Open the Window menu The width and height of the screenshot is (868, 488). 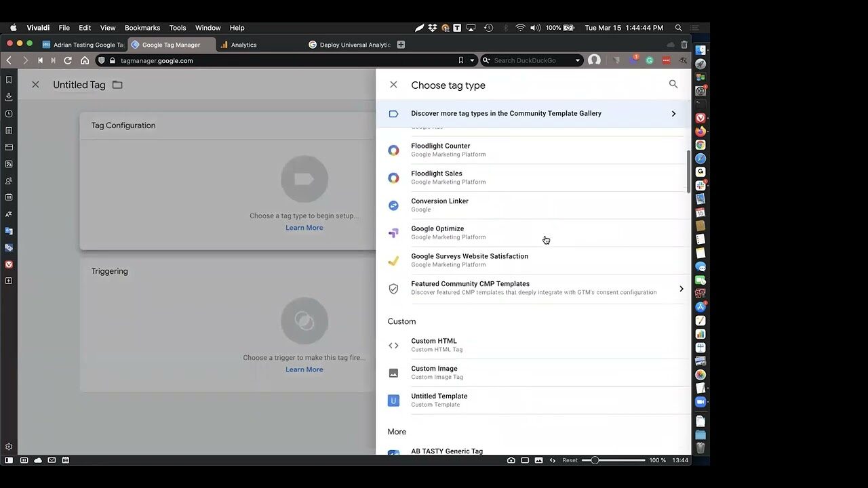208,28
